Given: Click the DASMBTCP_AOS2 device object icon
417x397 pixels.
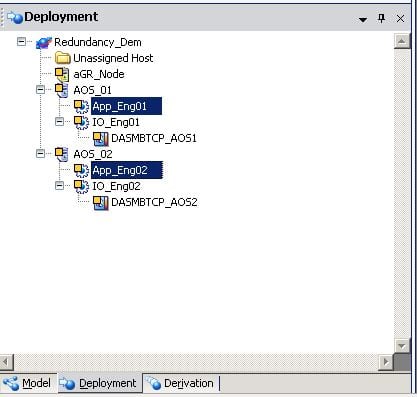Looking at the screenshot, I should [x=100, y=202].
